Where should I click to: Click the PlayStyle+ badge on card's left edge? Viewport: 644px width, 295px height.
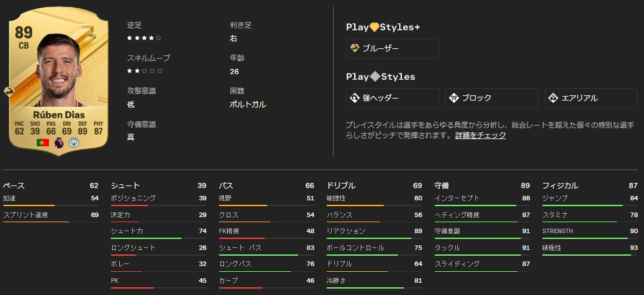coord(9,91)
